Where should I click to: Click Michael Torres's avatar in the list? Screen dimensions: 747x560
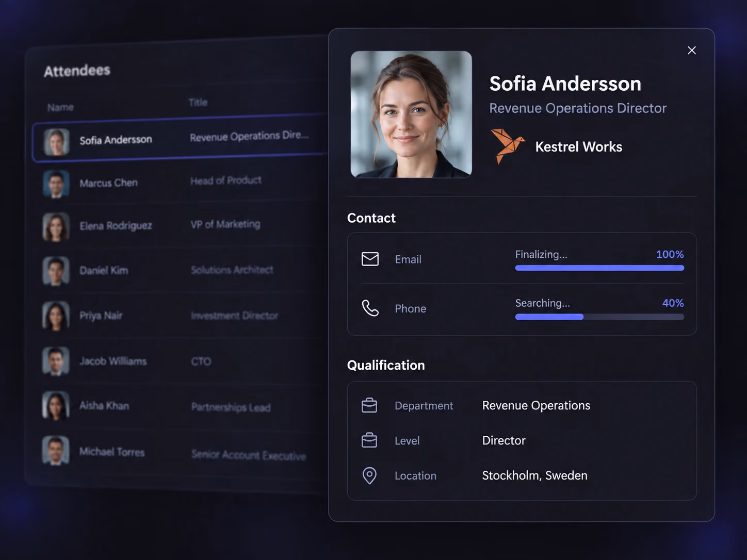click(56, 451)
